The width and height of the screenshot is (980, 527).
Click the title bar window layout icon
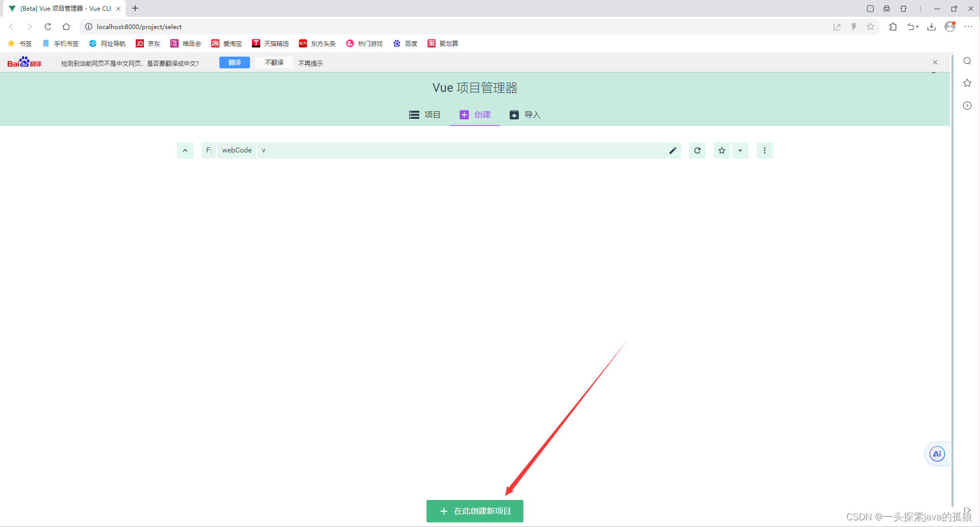870,9
